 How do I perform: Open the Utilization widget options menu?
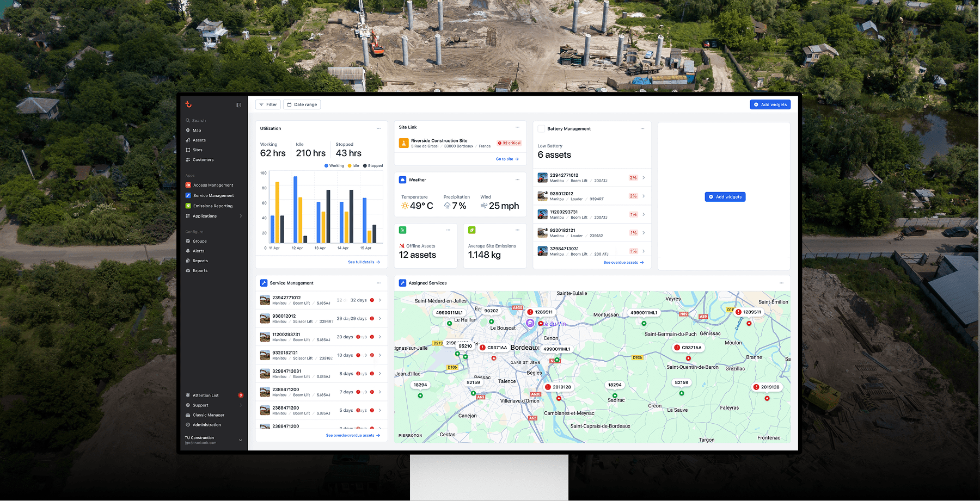379,128
